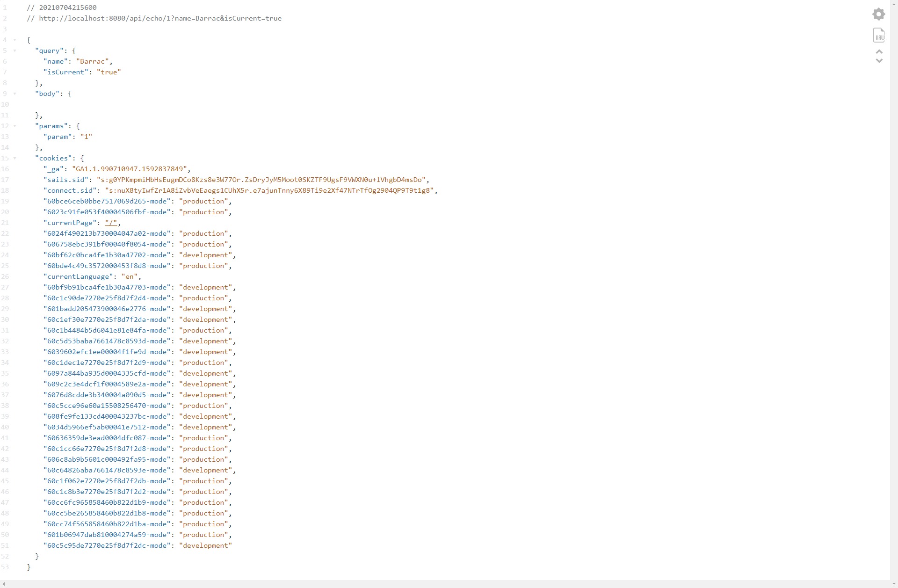Switch to RAW view of response
Screen dimensions: 898x588
click(879, 36)
